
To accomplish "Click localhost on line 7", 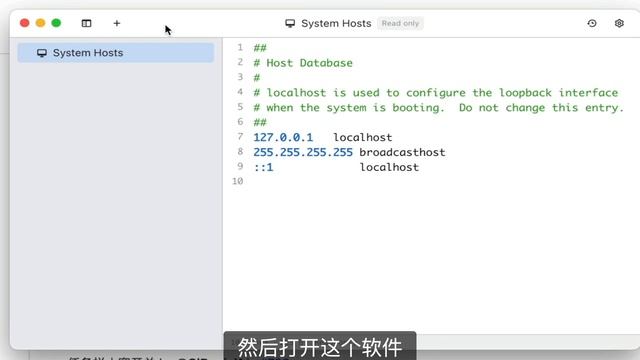I will pos(363,137).
